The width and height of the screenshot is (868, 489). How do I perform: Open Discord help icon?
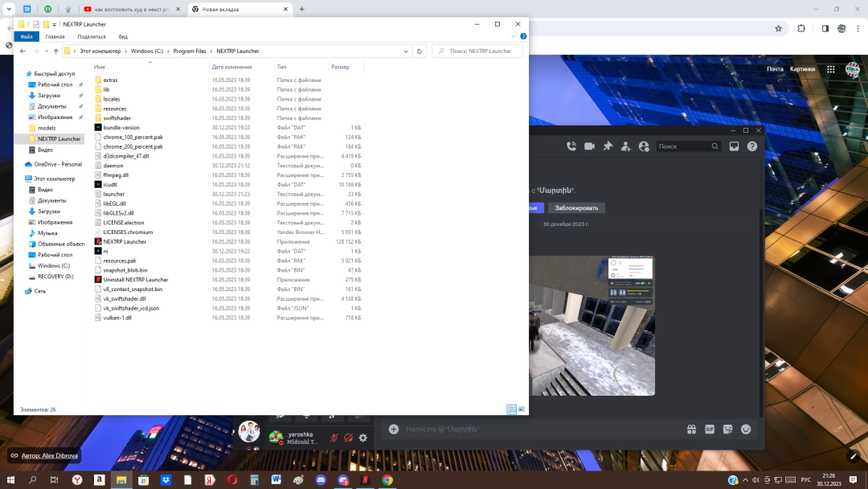click(x=752, y=146)
